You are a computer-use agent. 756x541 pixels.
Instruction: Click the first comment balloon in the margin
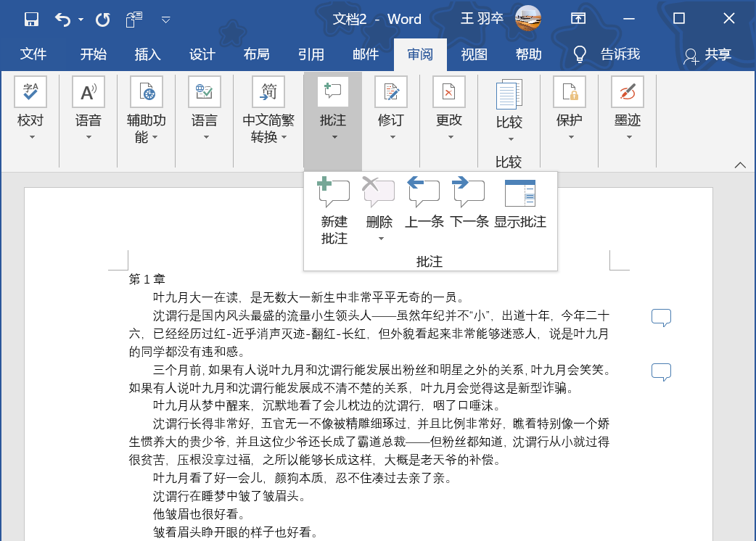pyautogui.click(x=661, y=318)
